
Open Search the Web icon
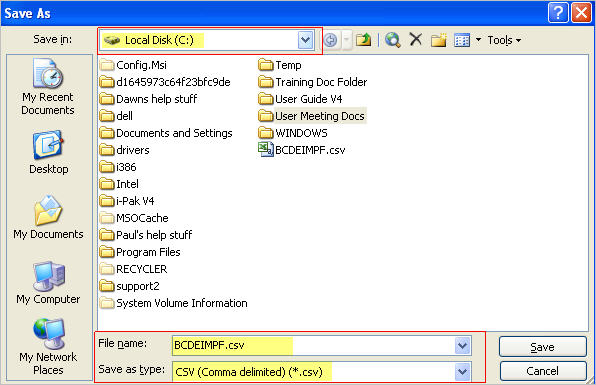[393, 40]
